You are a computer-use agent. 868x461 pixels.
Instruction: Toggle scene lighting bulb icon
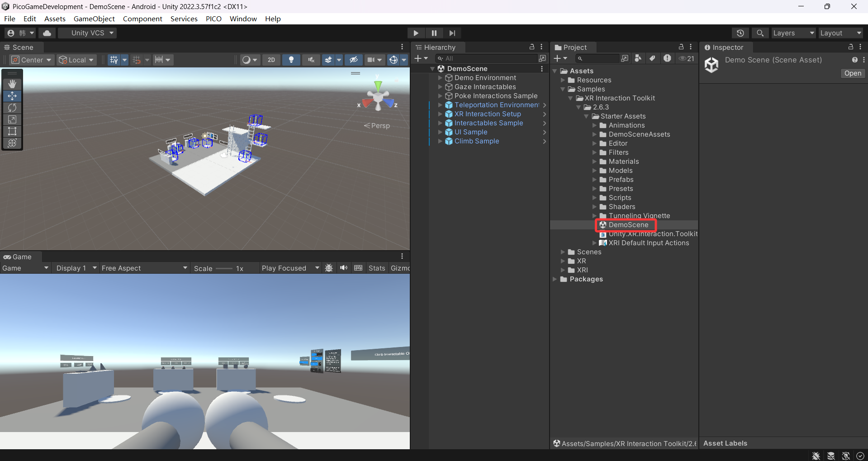[291, 60]
